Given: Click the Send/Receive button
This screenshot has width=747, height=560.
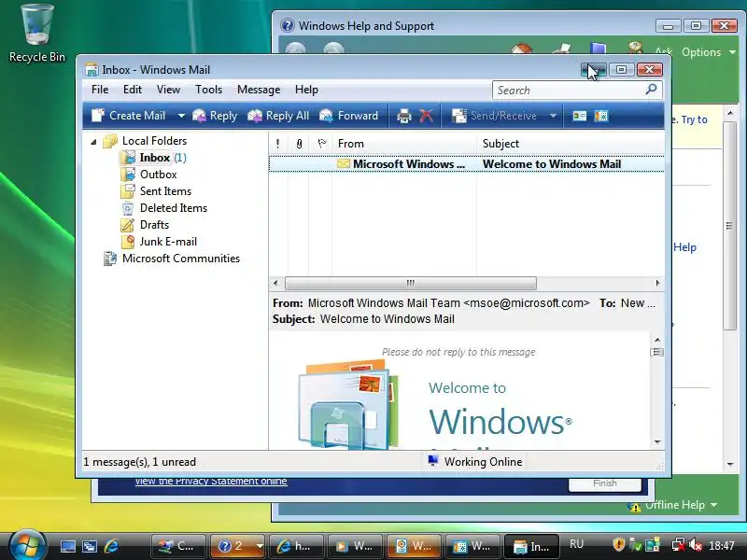Looking at the screenshot, I should (494, 116).
